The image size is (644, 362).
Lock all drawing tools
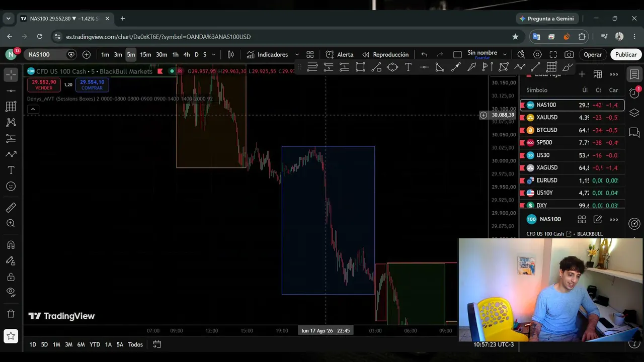tap(11, 277)
